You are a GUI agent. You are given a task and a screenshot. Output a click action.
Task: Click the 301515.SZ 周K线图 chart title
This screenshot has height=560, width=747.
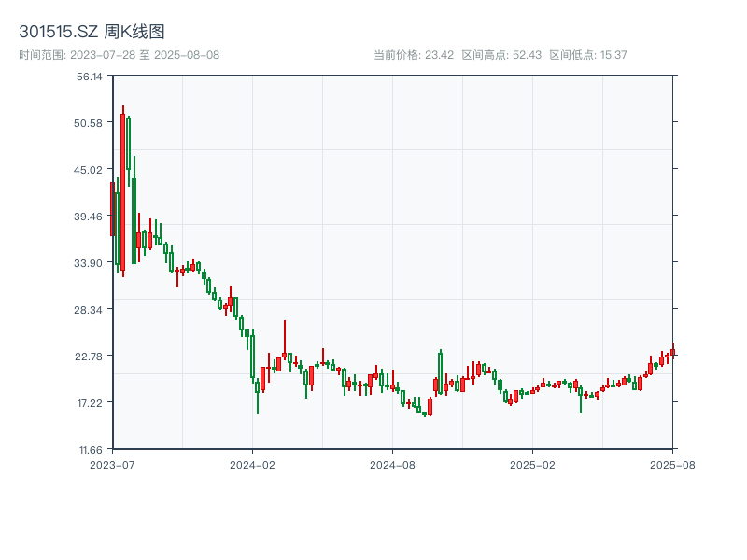(92, 33)
